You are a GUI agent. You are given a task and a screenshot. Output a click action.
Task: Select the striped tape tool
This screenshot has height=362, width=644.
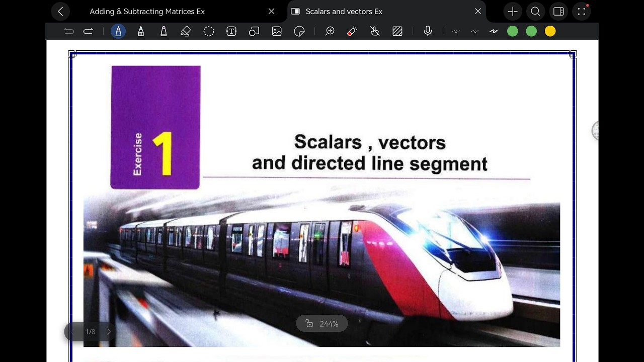tap(397, 31)
